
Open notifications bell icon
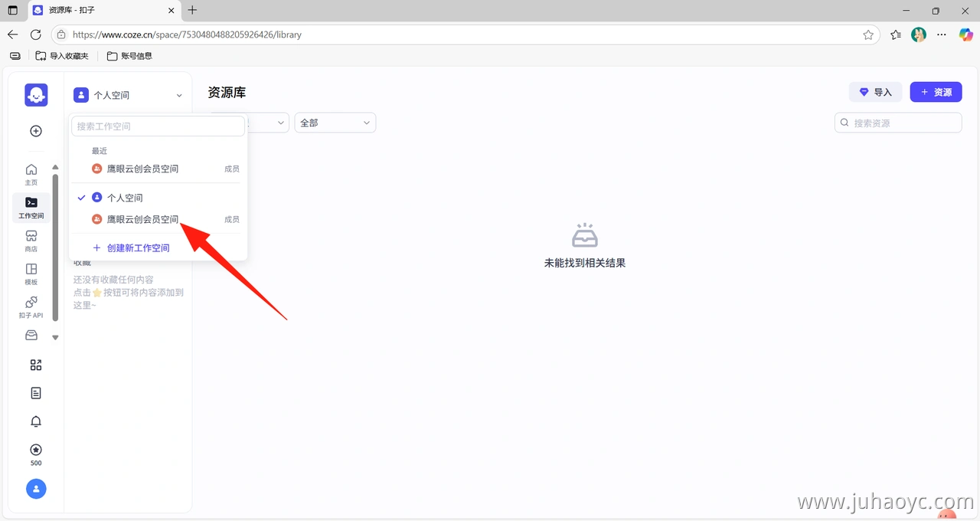36,421
